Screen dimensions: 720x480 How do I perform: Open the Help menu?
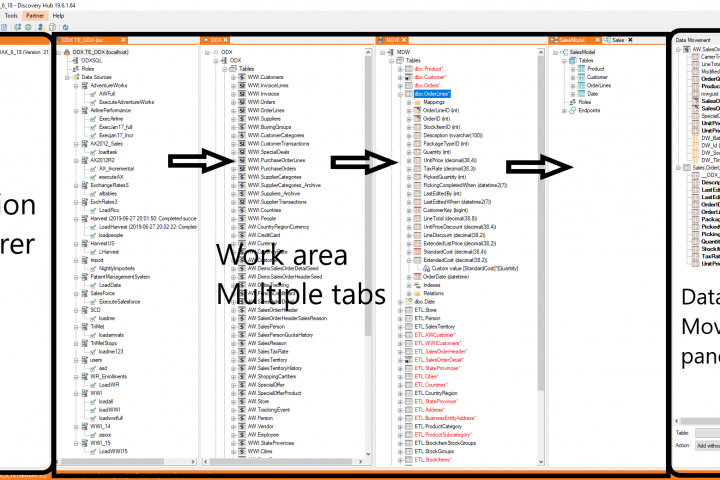point(58,16)
